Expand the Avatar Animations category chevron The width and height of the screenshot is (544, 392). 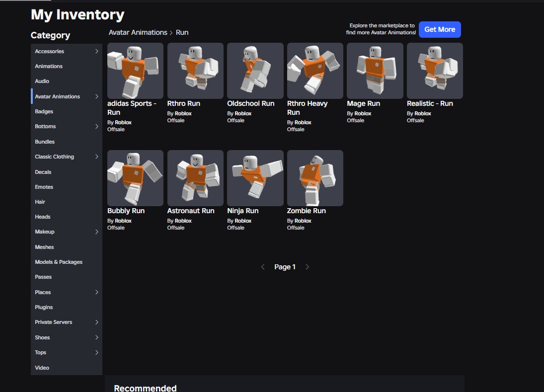(97, 96)
